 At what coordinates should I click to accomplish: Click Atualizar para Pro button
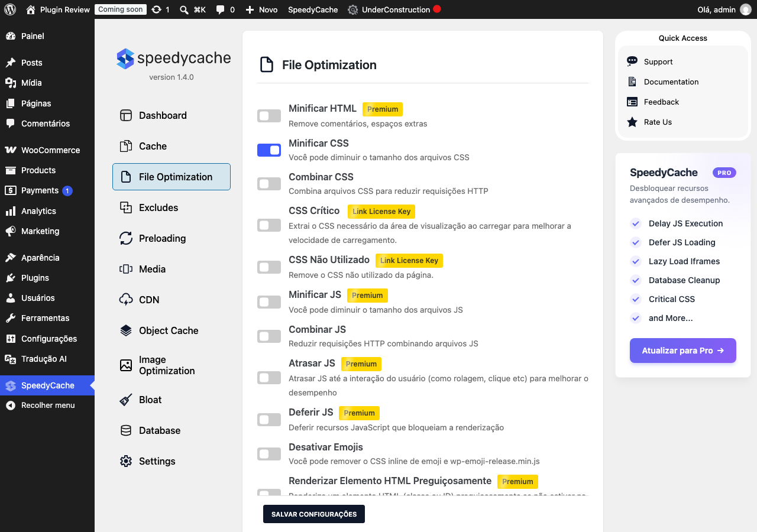(x=683, y=351)
